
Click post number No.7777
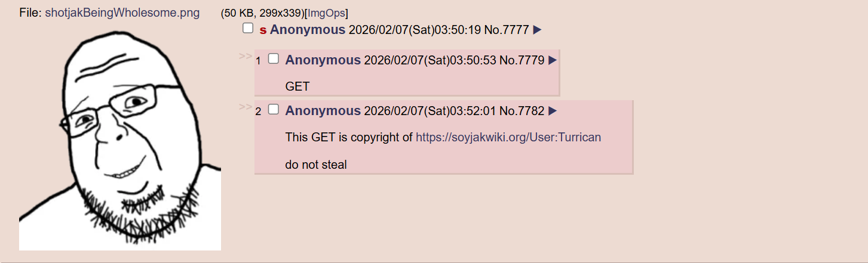point(507,30)
